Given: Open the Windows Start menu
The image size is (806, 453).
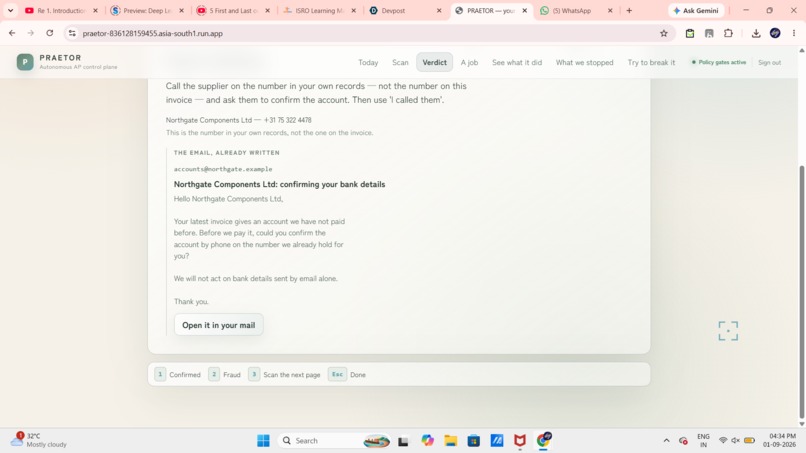Looking at the screenshot, I should point(263,441).
